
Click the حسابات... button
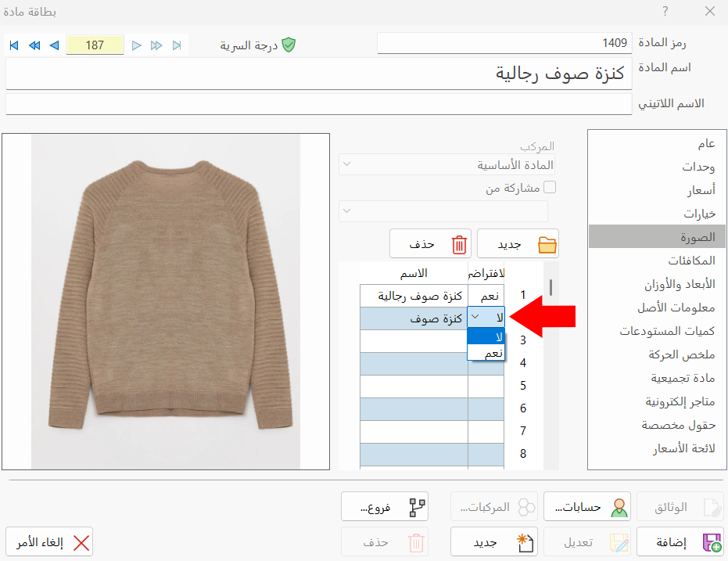coord(586,507)
